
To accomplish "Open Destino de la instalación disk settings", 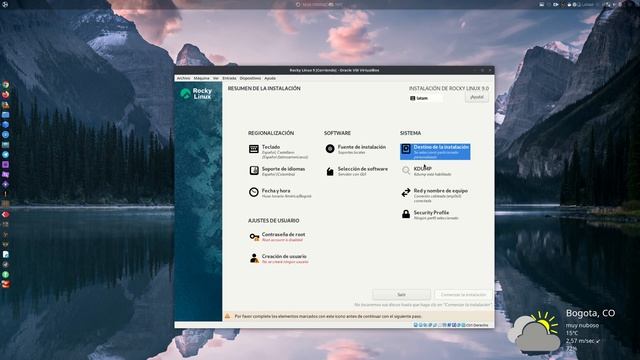I will tap(435, 151).
